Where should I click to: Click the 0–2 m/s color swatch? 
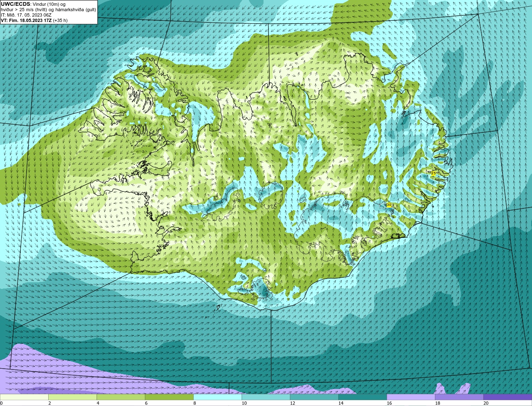coord(24,397)
